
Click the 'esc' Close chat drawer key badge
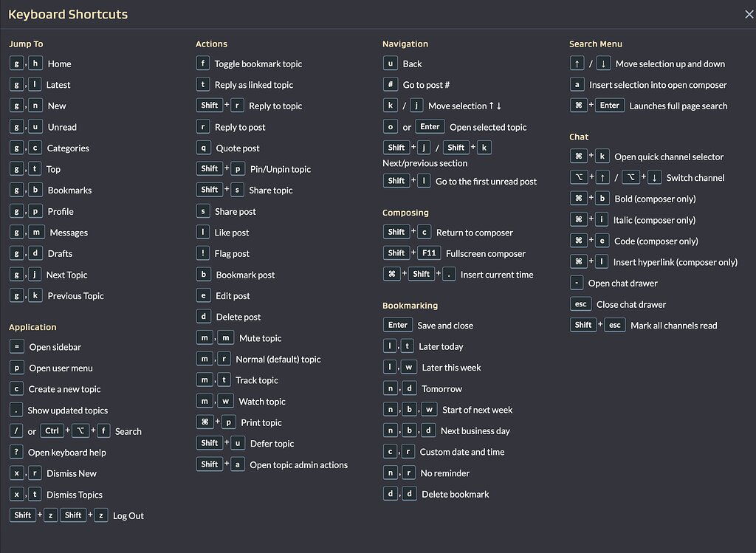click(x=581, y=303)
